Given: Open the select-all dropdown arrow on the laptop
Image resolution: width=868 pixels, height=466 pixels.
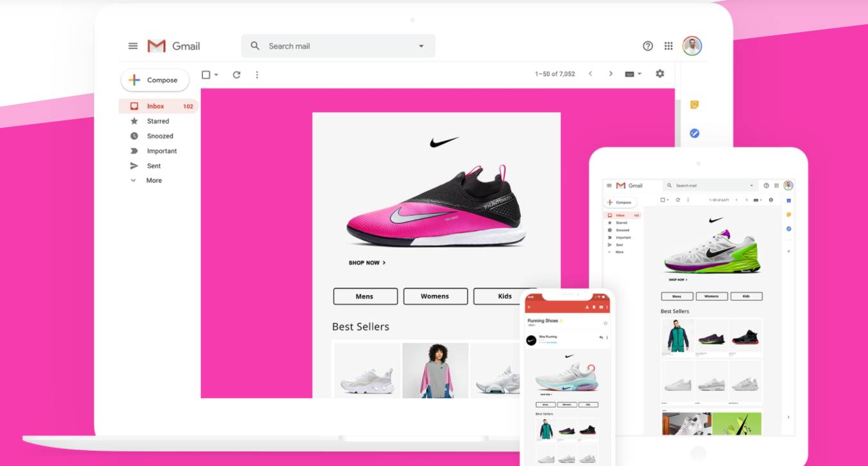Looking at the screenshot, I should tap(216, 75).
